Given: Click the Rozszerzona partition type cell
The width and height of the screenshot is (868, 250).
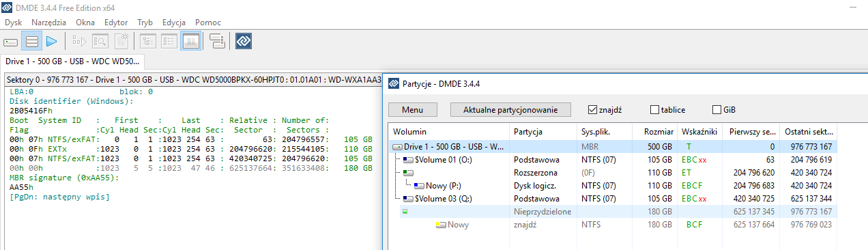Looking at the screenshot, I should coord(536,173).
